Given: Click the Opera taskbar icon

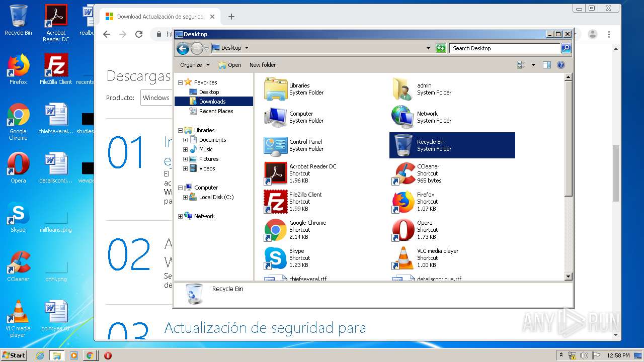Looking at the screenshot, I should pyautogui.click(x=107, y=355).
